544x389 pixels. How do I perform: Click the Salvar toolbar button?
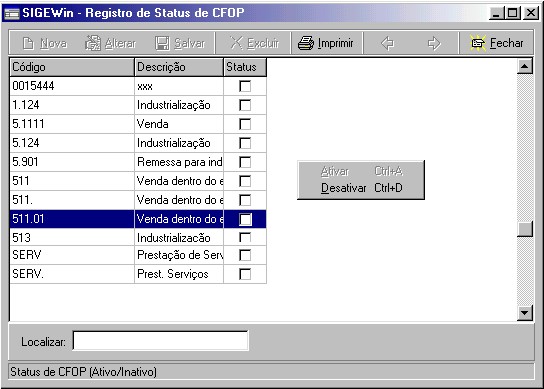(180, 43)
